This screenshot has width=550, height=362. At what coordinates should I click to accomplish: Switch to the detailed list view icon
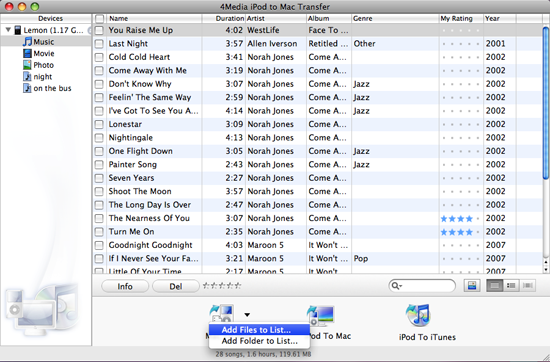(511, 286)
